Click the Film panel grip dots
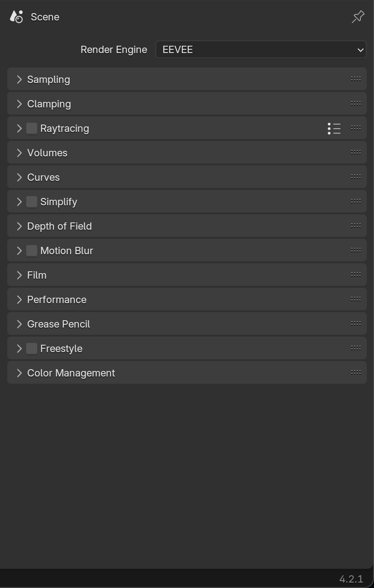The width and height of the screenshot is (374, 588). (x=356, y=275)
